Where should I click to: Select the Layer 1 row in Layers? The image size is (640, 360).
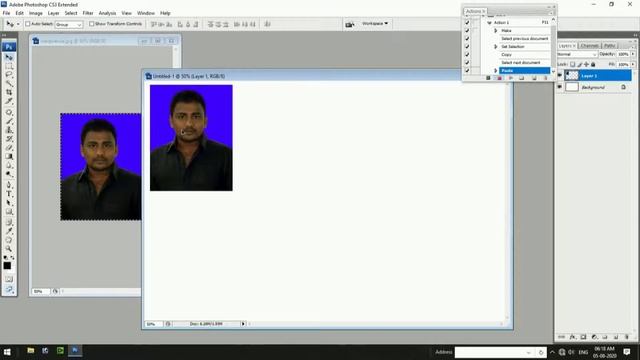pyautogui.click(x=598, y=76)
